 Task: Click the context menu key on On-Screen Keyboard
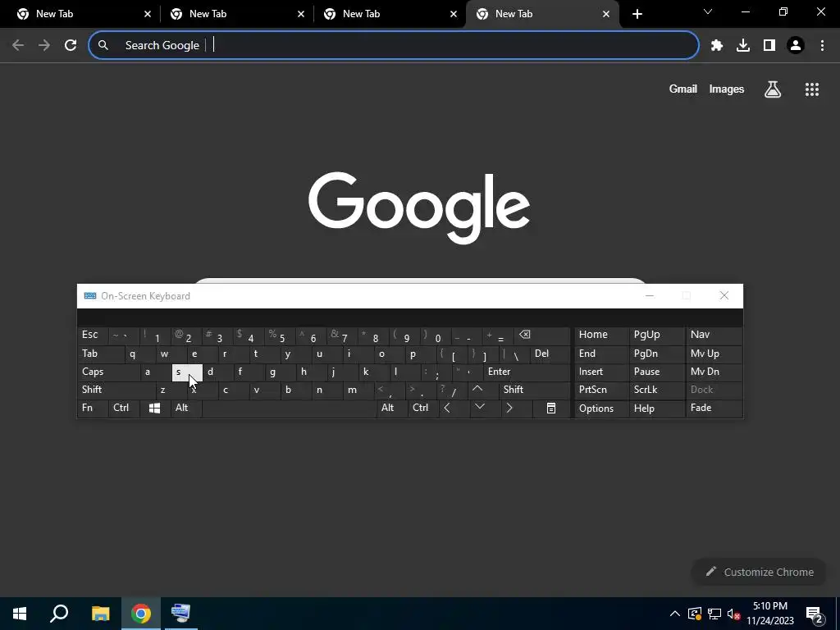(550, 409)
